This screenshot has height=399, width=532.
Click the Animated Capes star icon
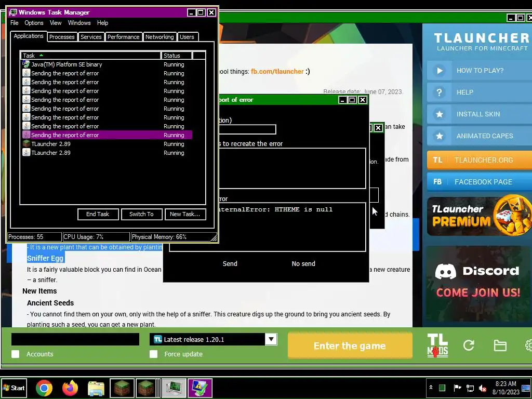coord(440,136)
